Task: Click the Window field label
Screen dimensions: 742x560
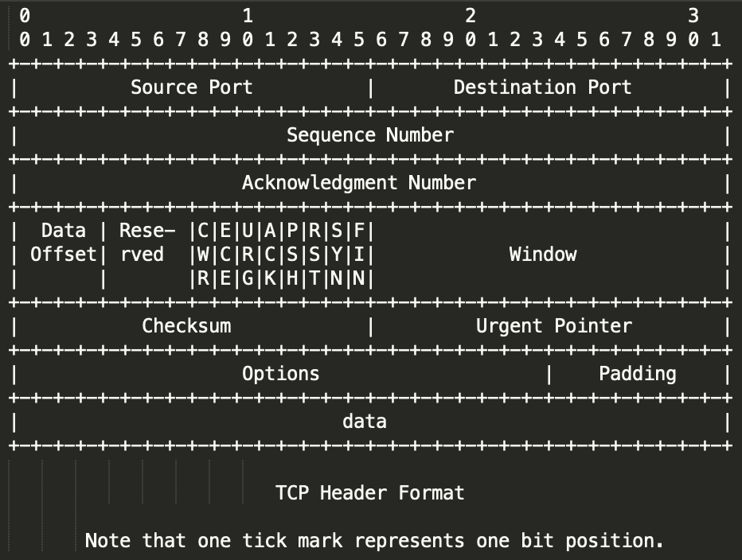Action: pos(542,255)
